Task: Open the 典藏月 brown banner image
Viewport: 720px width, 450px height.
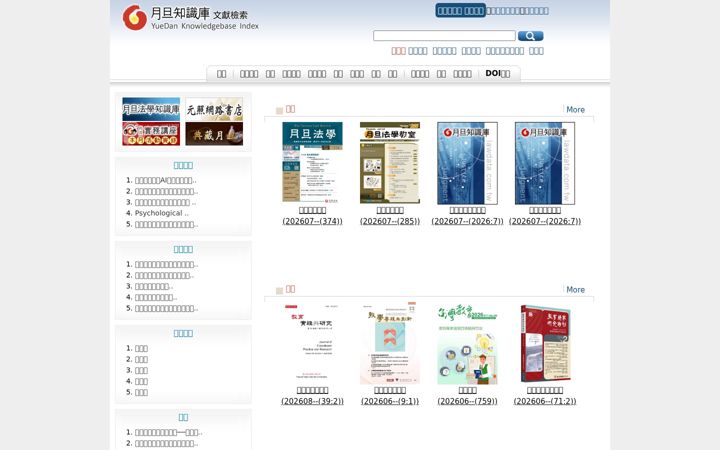Action: [x=214, y=134]
